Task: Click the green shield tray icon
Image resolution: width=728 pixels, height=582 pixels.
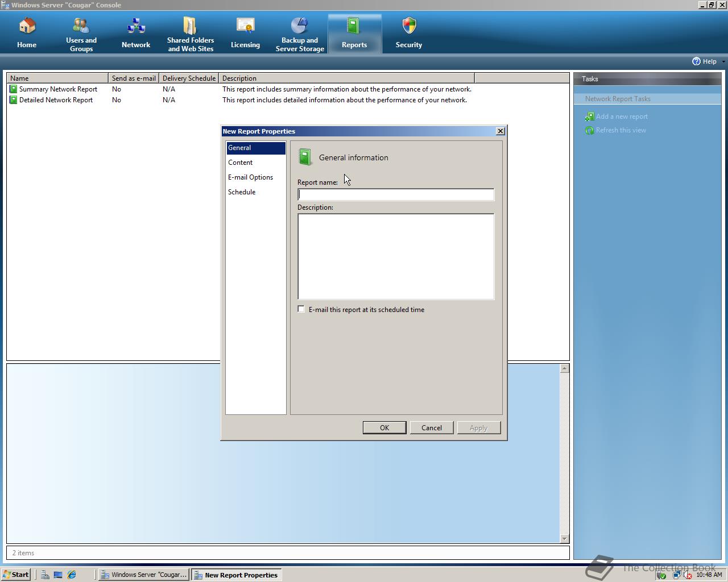Action: (661, 575)
